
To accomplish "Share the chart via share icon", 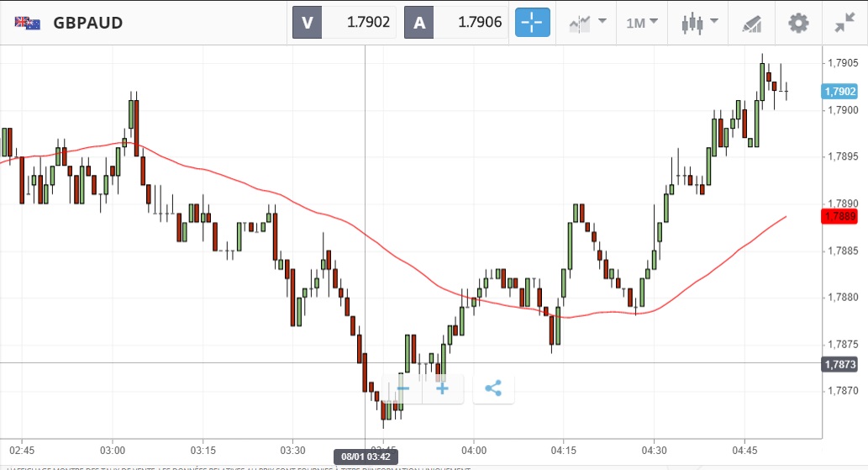I will (x=493, y=388).
